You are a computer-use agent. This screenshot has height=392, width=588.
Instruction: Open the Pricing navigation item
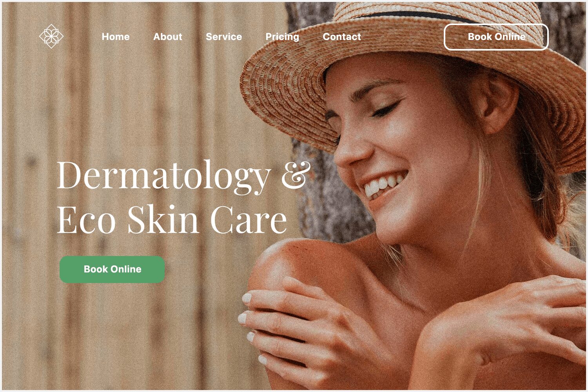[x=282, y=37]
